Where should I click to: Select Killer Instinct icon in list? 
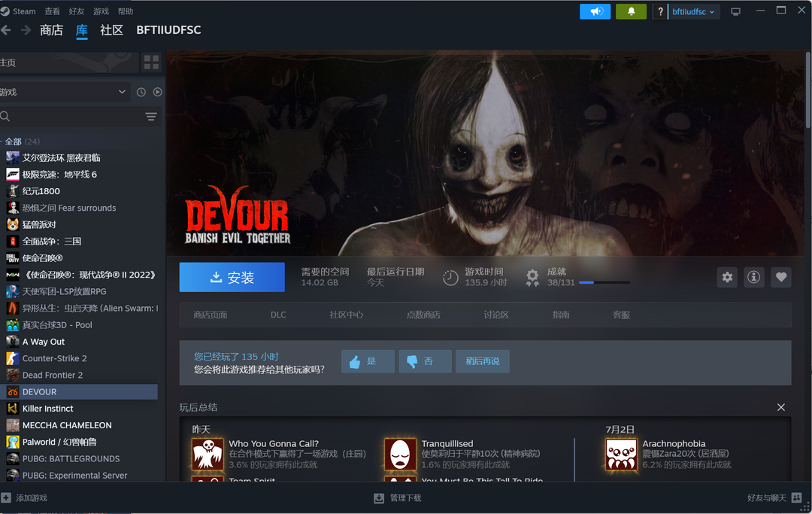click(13, 409)
